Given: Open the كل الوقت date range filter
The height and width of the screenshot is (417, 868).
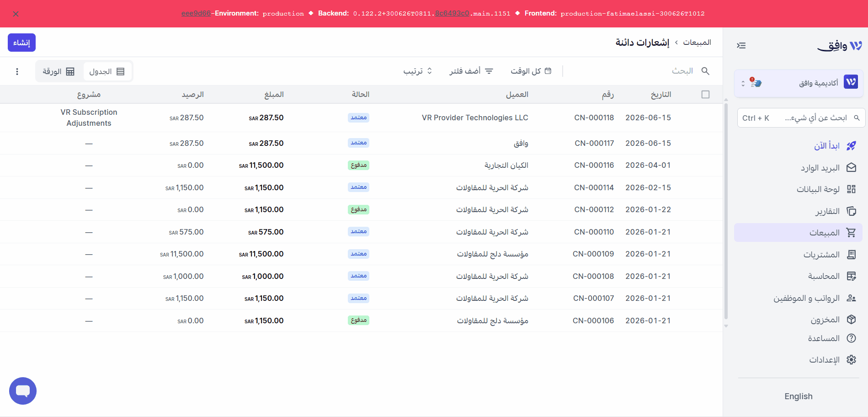Looking at the screenshot, I should click(x=531, y=71).
